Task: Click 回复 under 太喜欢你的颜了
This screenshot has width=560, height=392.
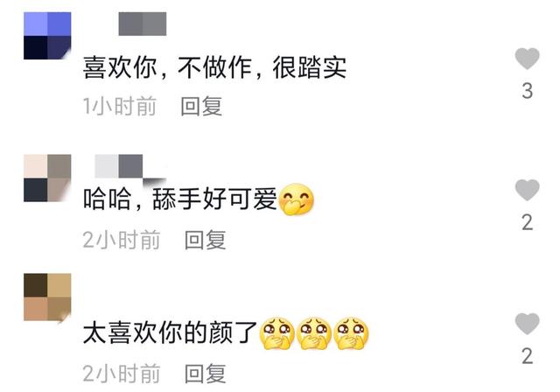Action: 206,374
